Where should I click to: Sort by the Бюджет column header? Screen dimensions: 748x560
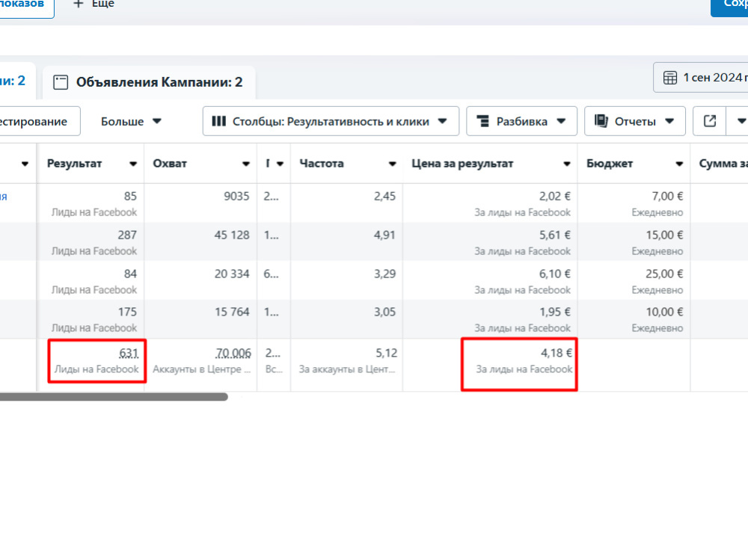[609, 164]
